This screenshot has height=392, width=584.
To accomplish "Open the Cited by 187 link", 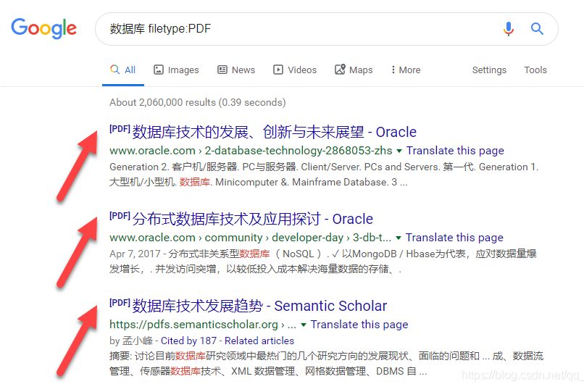I will (x=188, y=341).
